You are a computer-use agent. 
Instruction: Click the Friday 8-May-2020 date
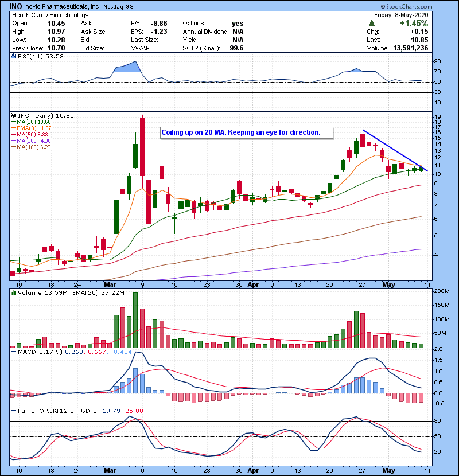401,15
